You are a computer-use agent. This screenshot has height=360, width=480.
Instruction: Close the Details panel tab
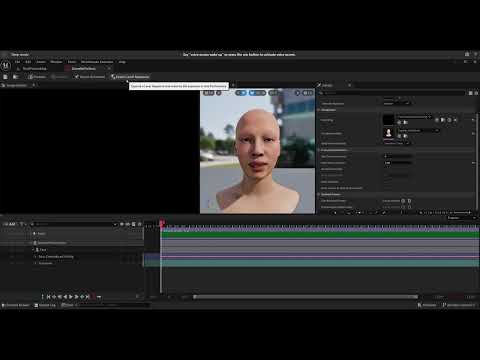coord(349,86)
